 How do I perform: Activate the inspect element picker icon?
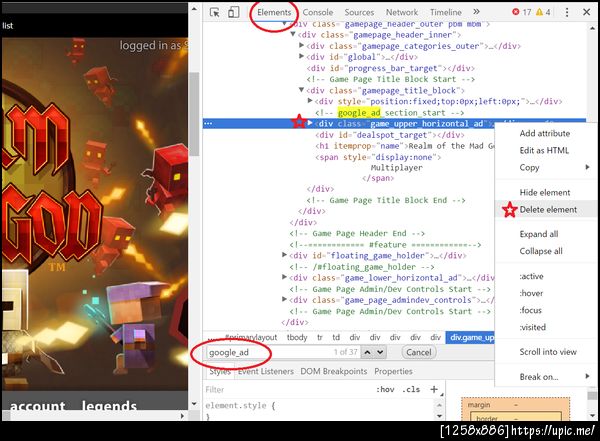(215, 12)
